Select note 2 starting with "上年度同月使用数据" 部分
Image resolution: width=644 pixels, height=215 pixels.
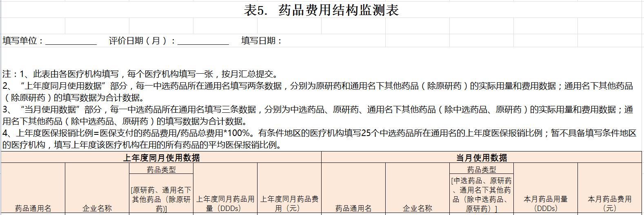click(x=318, y=92)
